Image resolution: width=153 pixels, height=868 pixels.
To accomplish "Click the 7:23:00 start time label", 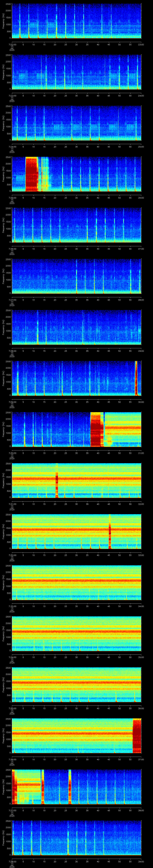I will click(12, 96).
